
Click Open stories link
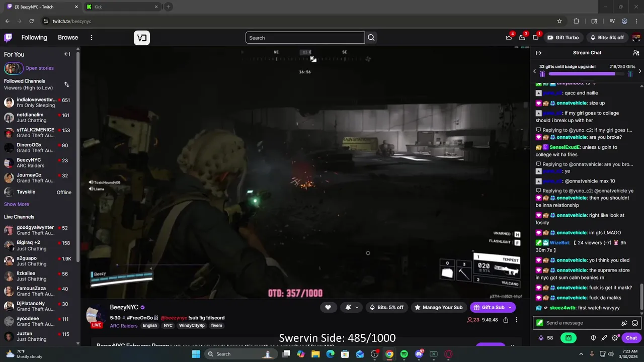(x=40, y=68)
